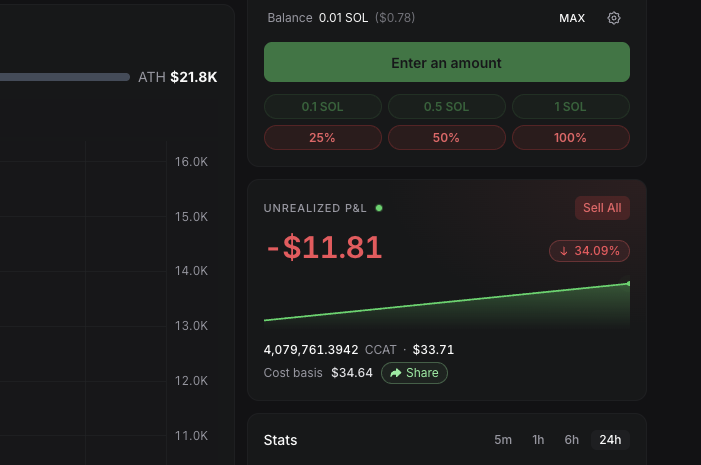The image size is (701, 465).
Task: Switch Stats to 6h timeframe
Action: coord(571,440)
